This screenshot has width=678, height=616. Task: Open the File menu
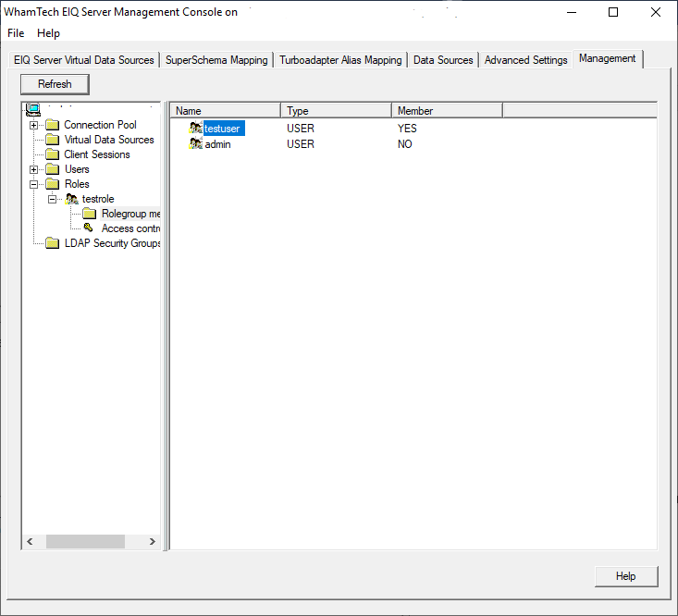(16, 33)
